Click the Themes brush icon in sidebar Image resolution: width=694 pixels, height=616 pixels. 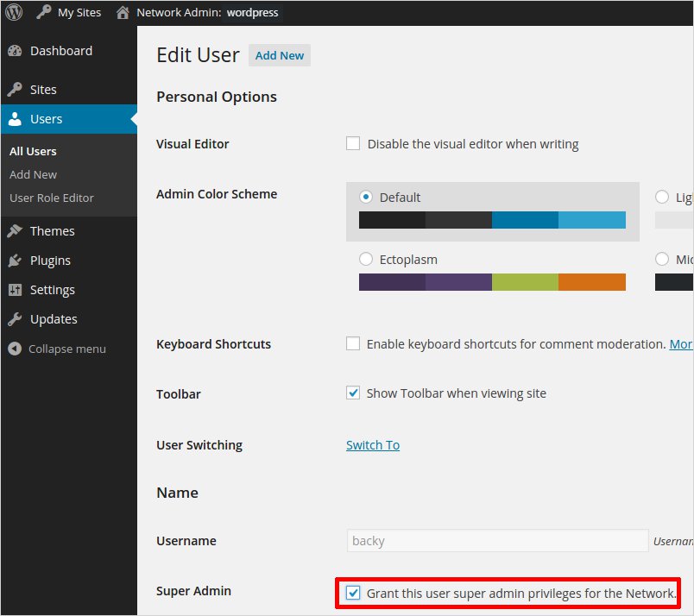click(x=15, y=231)
